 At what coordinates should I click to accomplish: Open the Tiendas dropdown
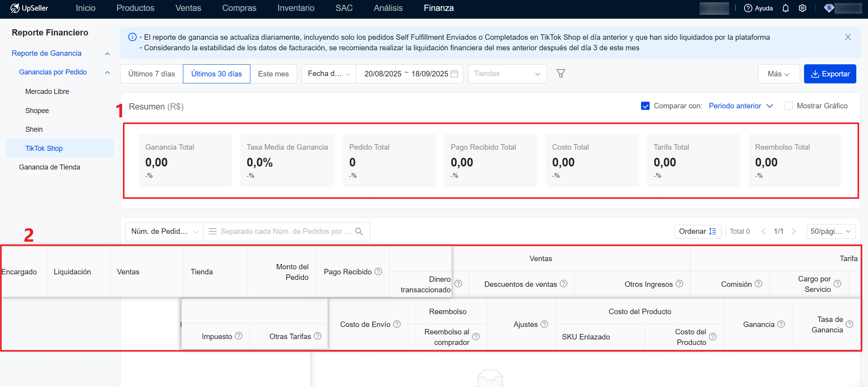coord(507,74)
